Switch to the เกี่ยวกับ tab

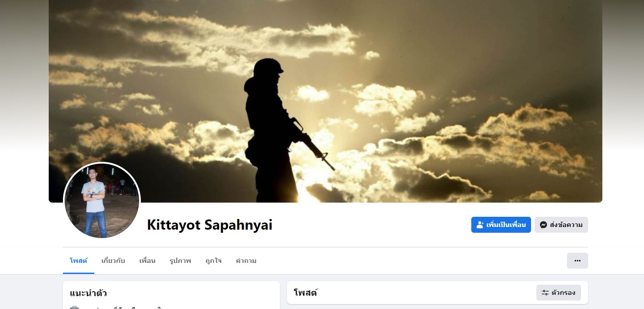coord(113,261)
